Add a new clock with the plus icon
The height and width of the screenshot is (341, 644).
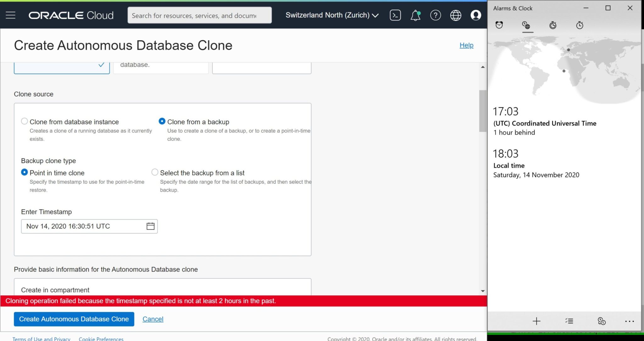(536, 321)
